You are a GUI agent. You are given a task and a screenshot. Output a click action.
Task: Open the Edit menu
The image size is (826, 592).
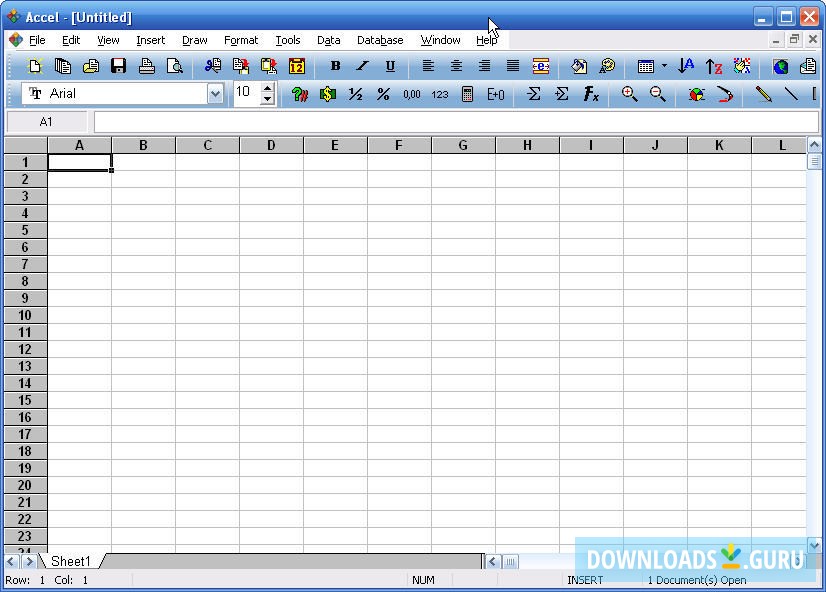tap(71, 40)
